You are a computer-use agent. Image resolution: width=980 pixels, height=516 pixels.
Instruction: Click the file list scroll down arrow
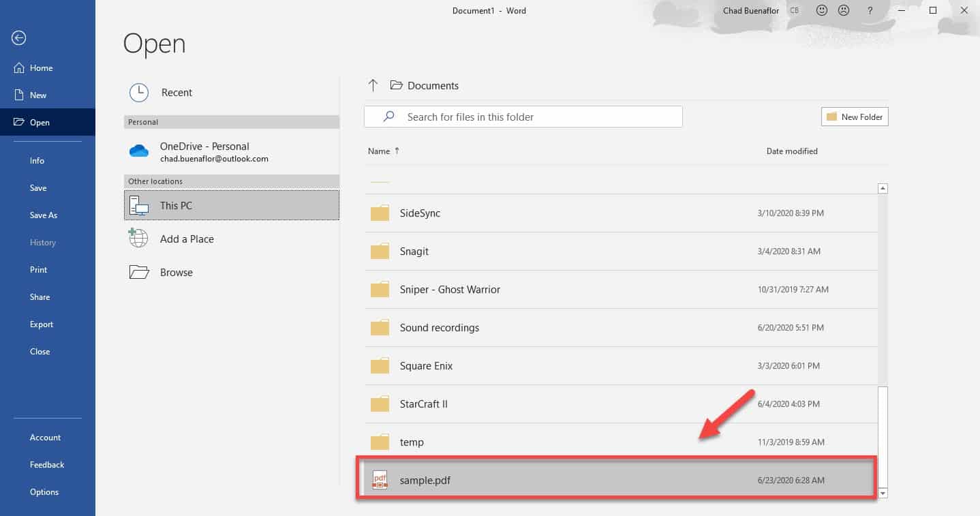[x=883, y=493]
